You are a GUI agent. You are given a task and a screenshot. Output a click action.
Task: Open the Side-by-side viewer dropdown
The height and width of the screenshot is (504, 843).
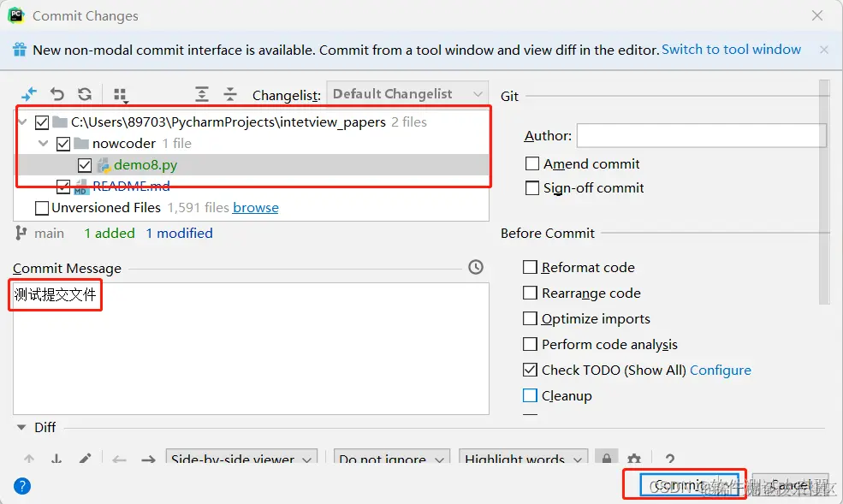(x=241, y=457)
